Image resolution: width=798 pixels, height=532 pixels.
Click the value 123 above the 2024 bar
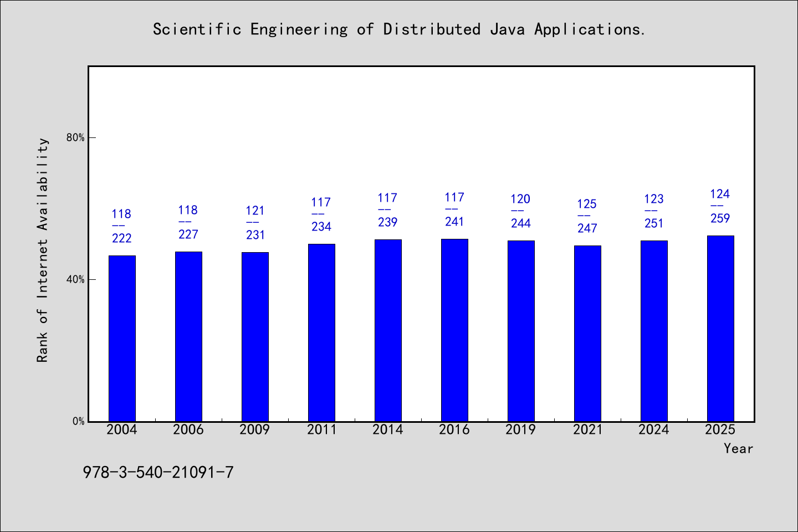(654, 199)
